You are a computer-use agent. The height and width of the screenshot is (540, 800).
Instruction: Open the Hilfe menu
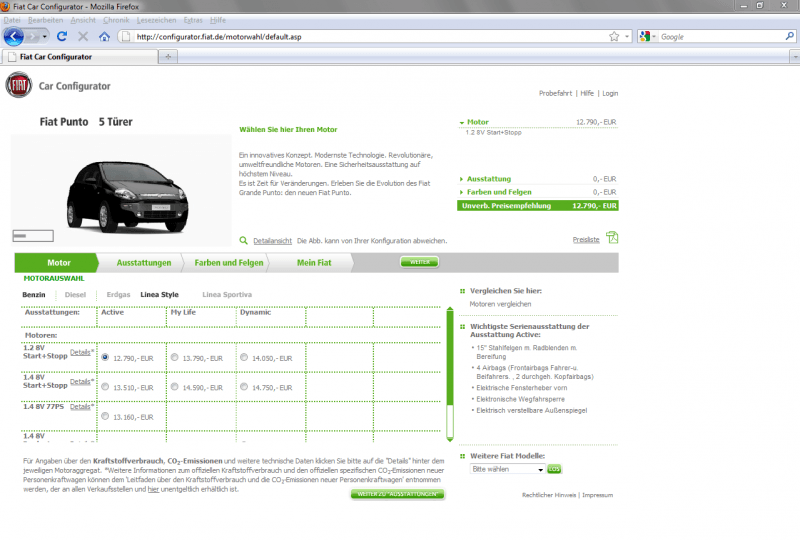click(218, 20)
